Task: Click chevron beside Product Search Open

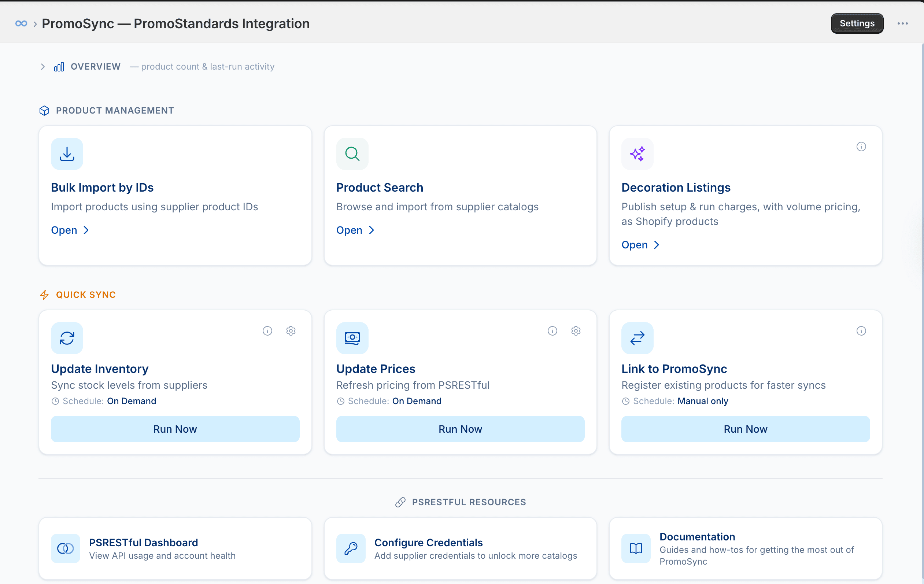Action: tap(372, 230)
